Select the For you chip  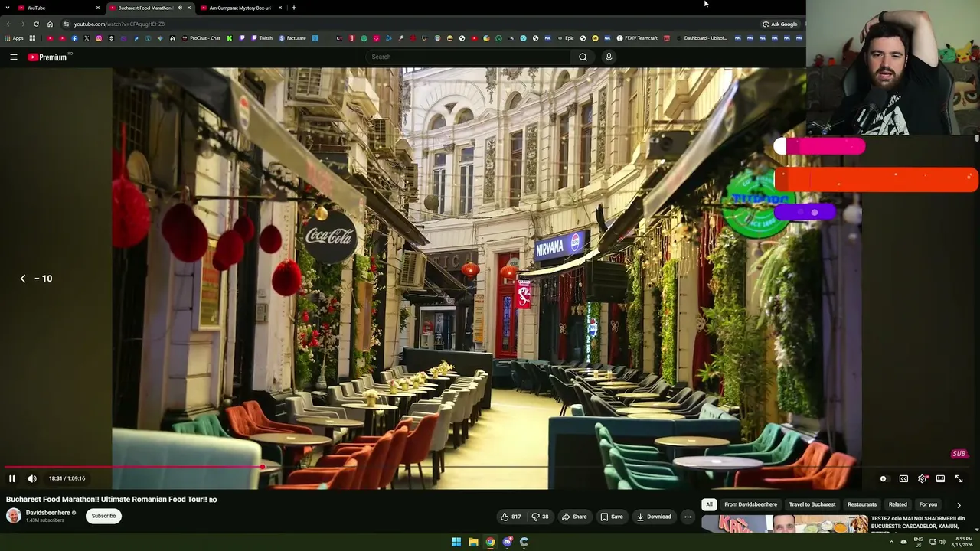(928, 504)
